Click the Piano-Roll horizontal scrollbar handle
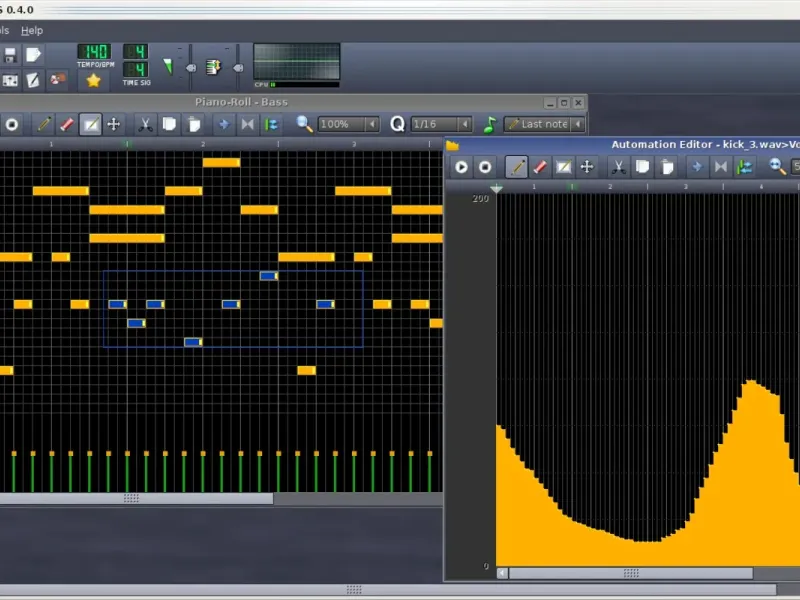800x600 pixels. pyautogui.click(x=132, y=498)
